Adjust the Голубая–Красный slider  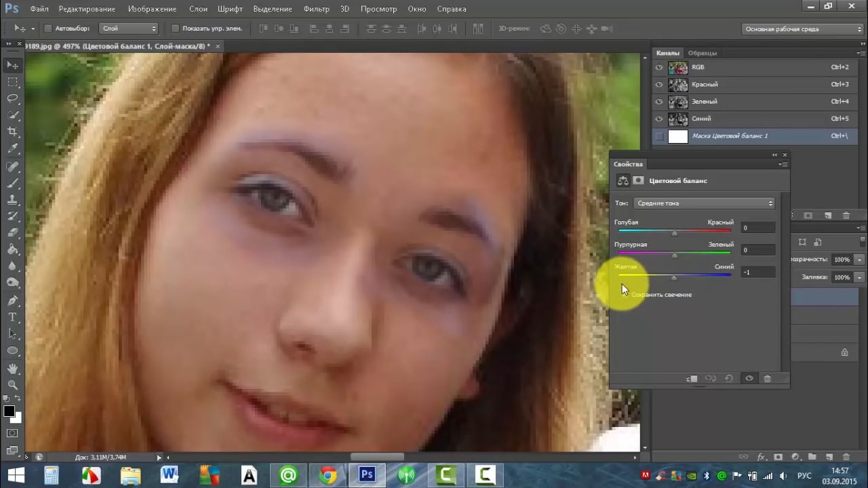[x=674, y=232]
